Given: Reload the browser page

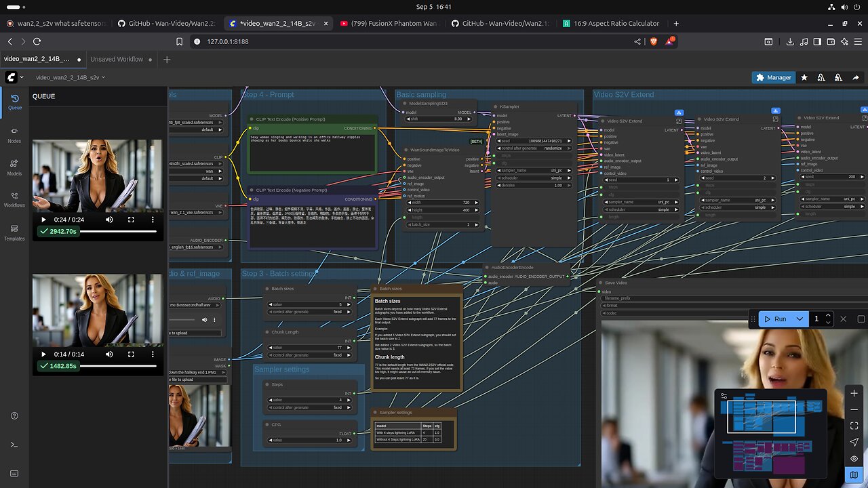Looking at the screenshot, I should (x=37, y=41).
